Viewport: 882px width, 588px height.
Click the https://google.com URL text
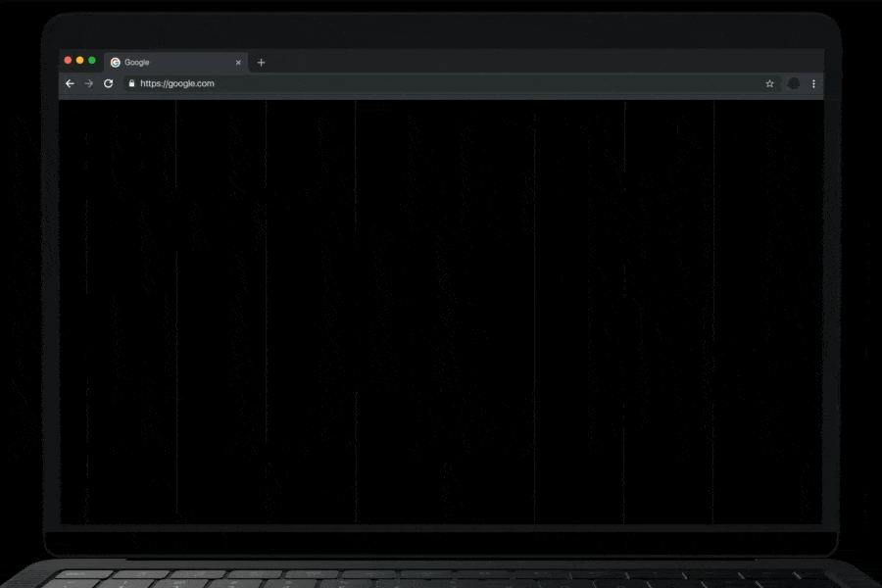tap(177, 84)
